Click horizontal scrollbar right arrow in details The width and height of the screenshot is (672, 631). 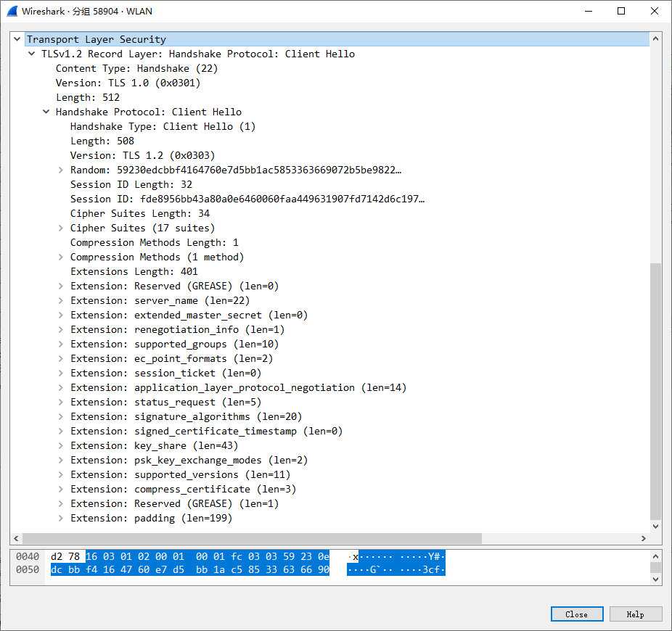(643, 539)
